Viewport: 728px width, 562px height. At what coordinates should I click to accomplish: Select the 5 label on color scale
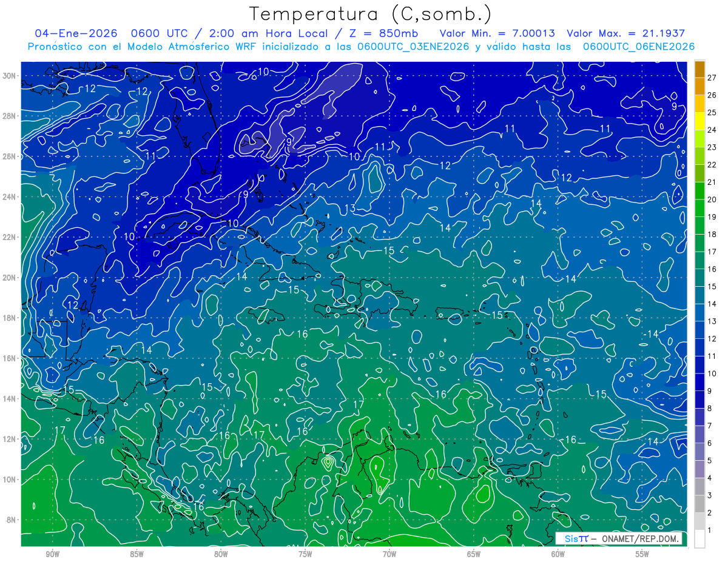click(710, 461)
